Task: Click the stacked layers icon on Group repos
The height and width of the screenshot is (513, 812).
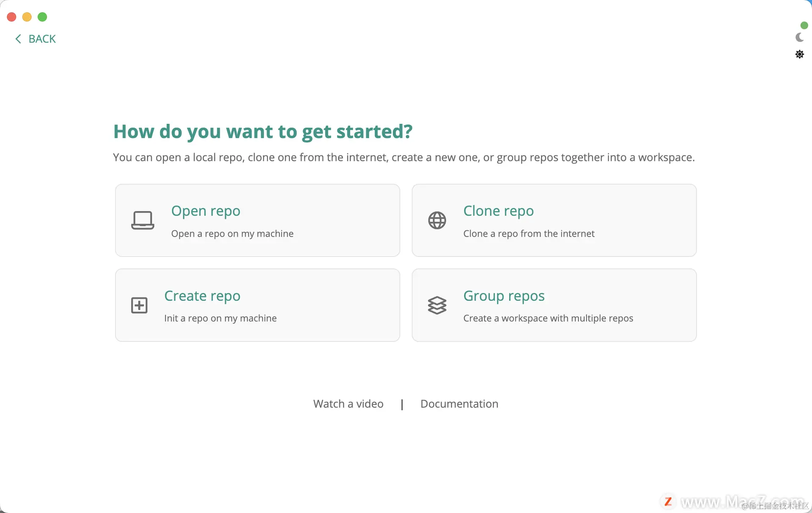Action: pyautogui.click(x=437, y=305)
